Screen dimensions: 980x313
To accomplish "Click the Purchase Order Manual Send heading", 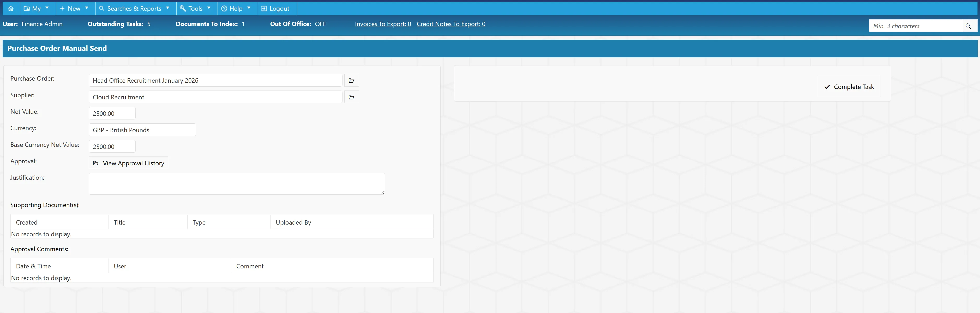I will pos(57,48).
